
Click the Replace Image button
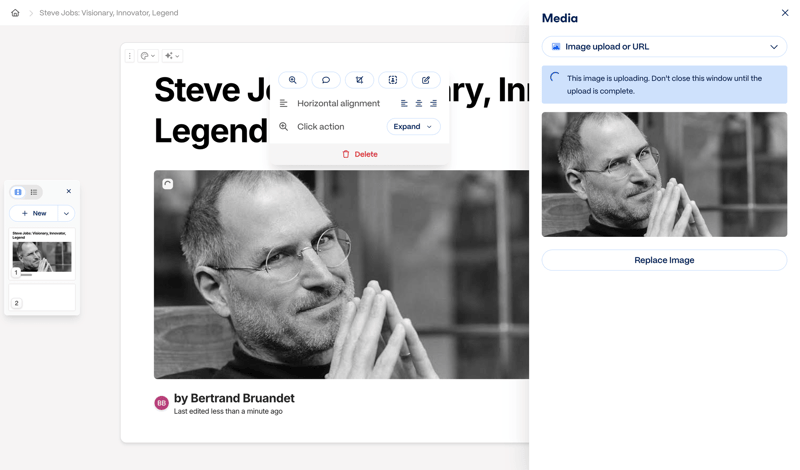664,260
